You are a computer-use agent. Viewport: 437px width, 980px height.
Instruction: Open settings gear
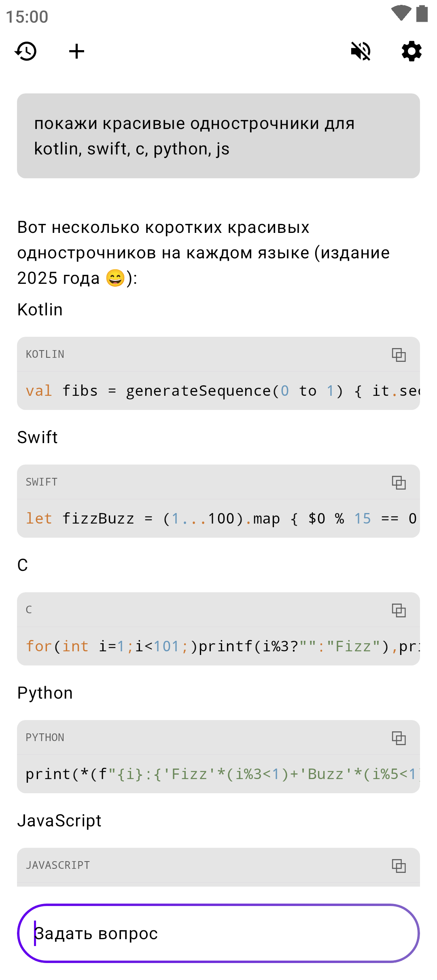coord(412,51)
